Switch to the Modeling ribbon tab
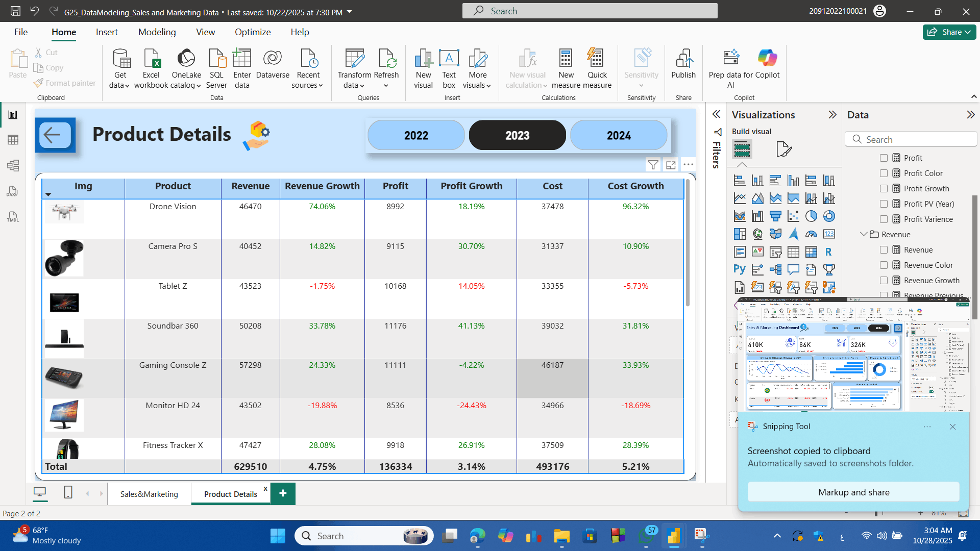Screen dimensions: 980x551 (x=157, y=32)
